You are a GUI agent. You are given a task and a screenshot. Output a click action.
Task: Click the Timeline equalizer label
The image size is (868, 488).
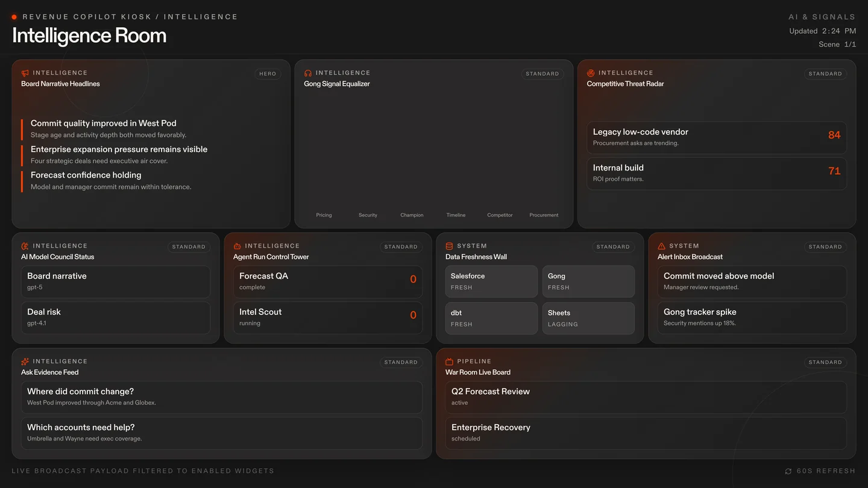[x=456, y=215]
